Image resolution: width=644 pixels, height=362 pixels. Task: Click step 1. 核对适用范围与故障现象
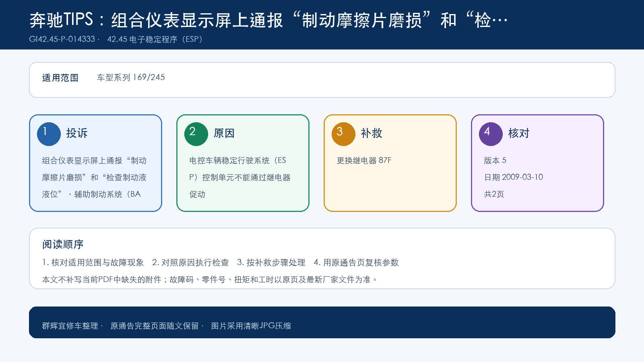coord(93,263)
